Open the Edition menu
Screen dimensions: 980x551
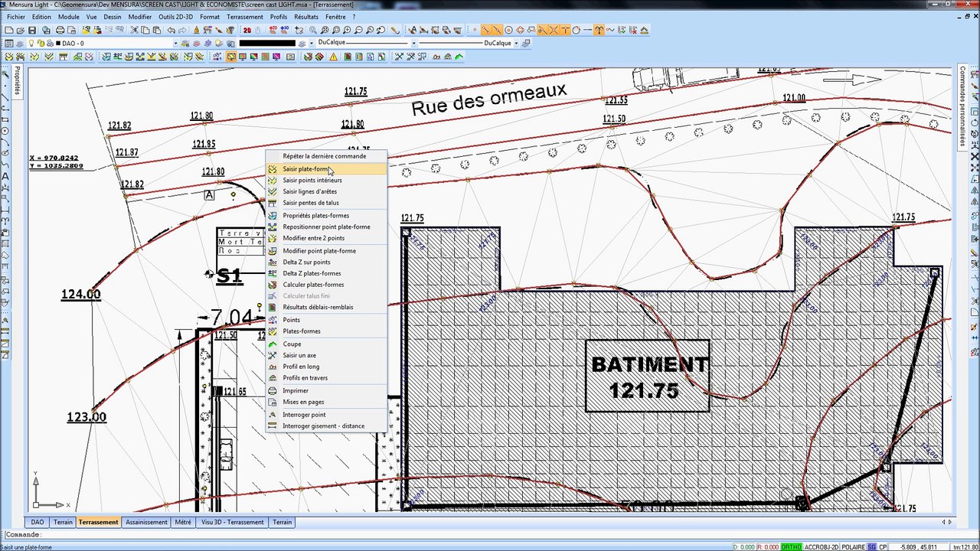[x=42, y=17]
